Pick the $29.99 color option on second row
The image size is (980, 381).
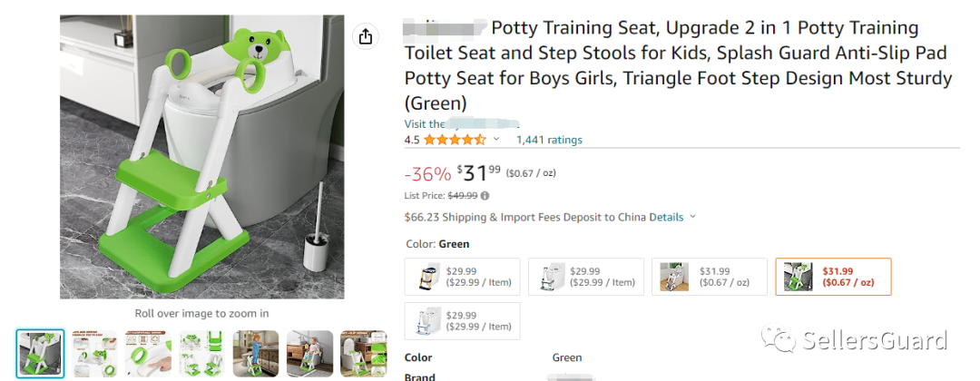click(462, 321)
